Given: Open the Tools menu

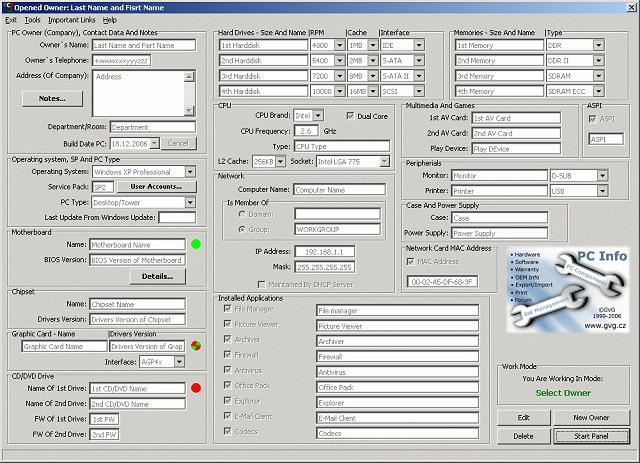Looking at the screenshot, I should click(x=33, y=19).
